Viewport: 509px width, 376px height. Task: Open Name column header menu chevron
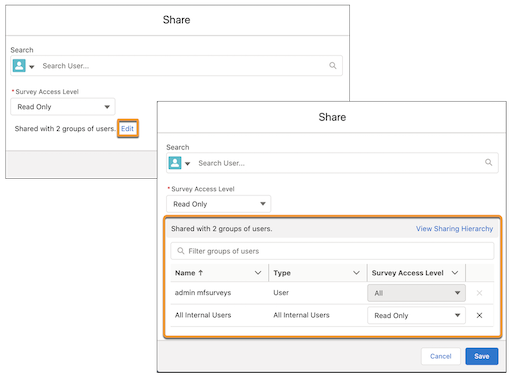[x=258, y=273]
